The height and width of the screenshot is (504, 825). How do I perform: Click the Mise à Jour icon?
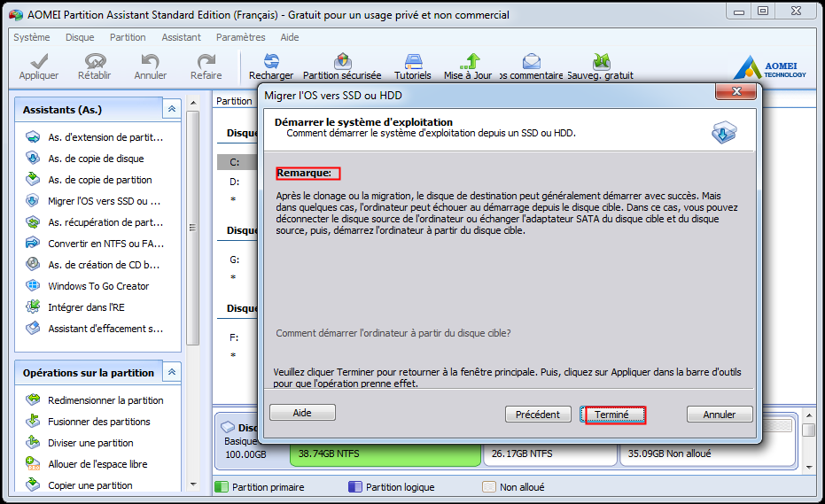point(470,61)
